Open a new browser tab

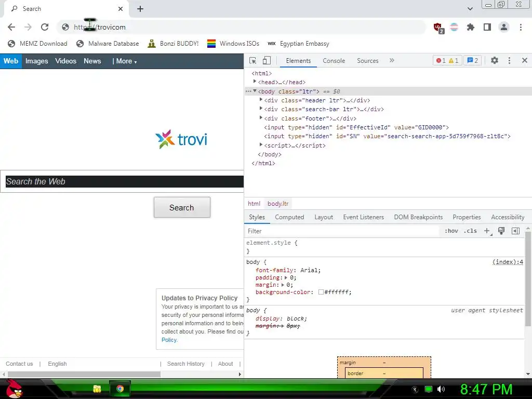(140, 9)
